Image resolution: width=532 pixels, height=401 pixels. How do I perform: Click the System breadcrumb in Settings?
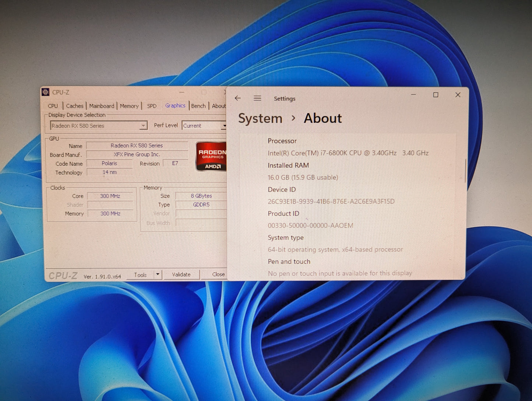tap(260, 118)
